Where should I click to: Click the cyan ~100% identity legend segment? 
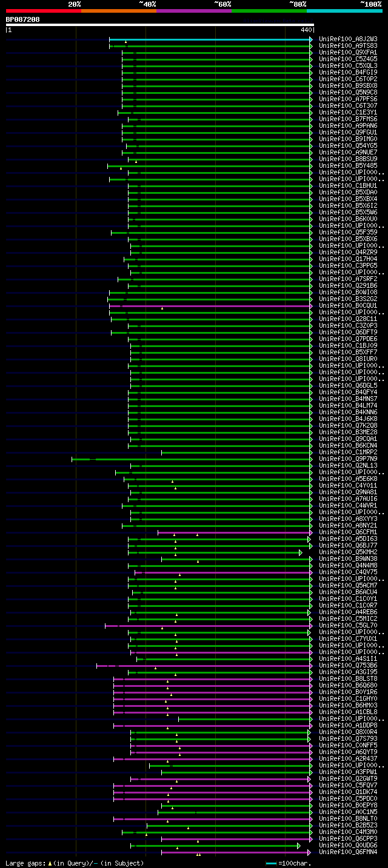(344, 10)
